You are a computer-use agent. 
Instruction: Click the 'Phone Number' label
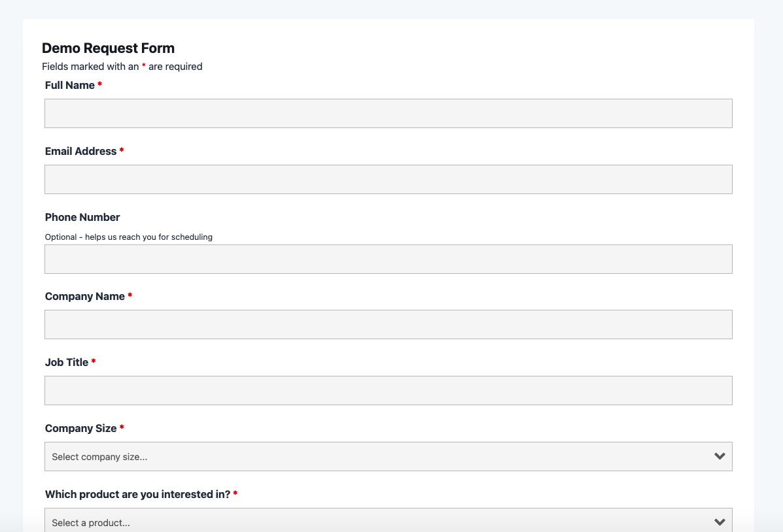pos(82,217)
